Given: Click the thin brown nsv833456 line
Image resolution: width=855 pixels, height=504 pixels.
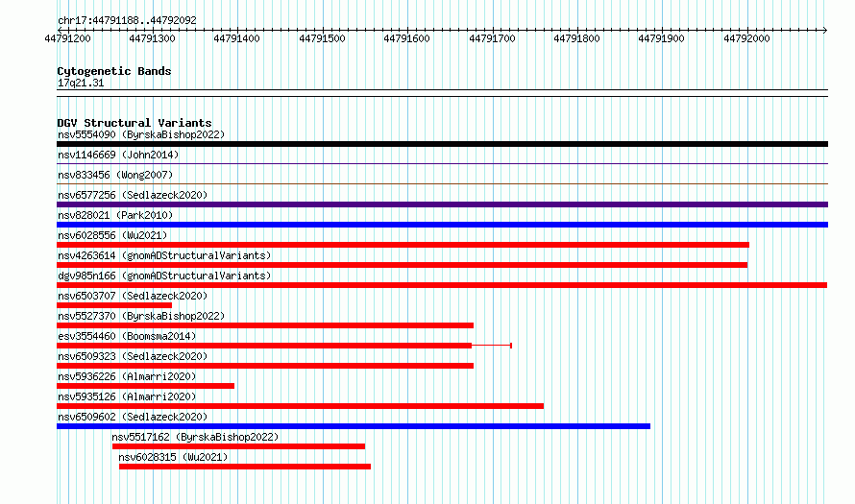Looking at the screenshot, I should tap(442, 184).
